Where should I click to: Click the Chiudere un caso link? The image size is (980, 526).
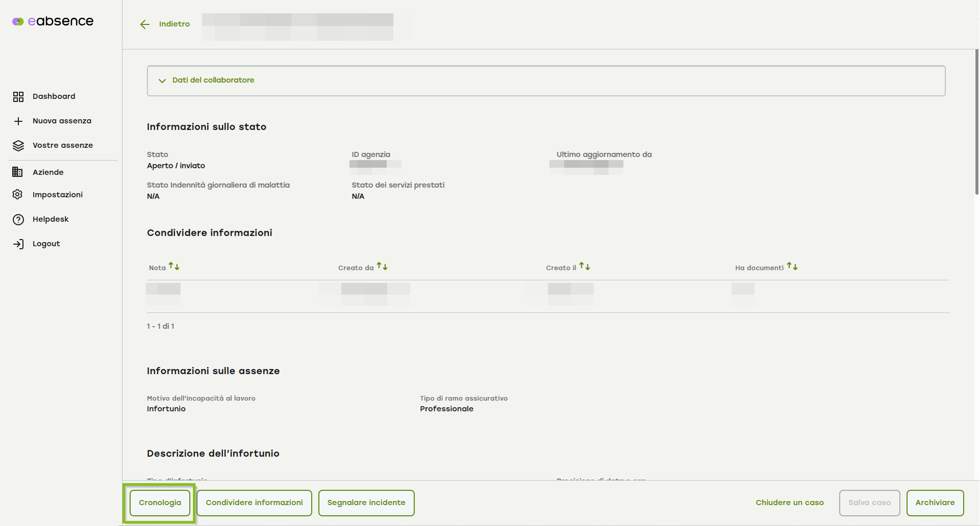[x=789, y=503]
